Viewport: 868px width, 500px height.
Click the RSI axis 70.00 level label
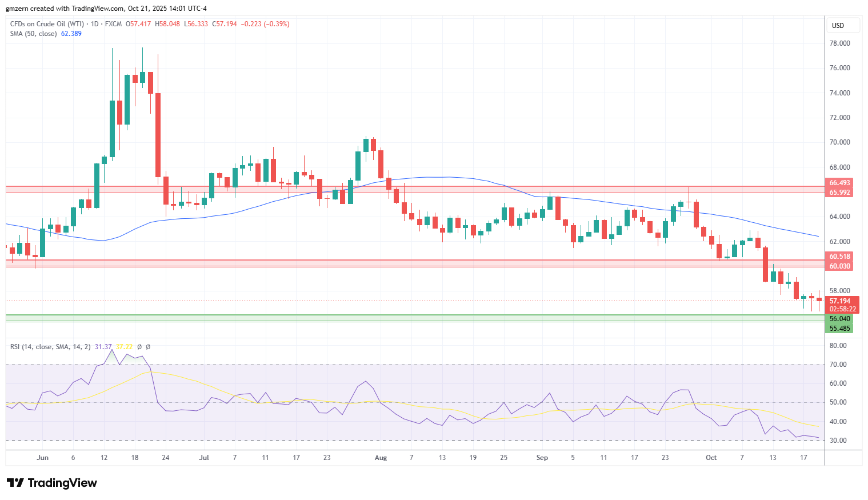pyautogui.click(x=838, y=365)
